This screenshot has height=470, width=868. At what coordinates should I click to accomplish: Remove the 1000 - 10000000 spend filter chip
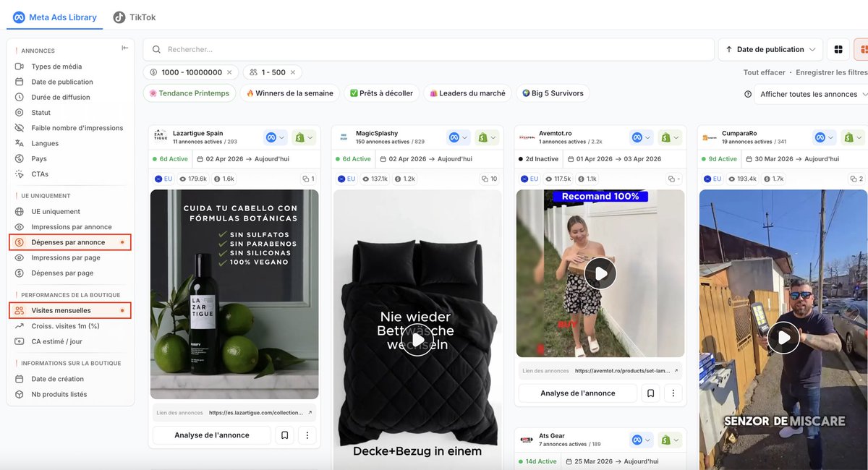click(x=229, y=72)
